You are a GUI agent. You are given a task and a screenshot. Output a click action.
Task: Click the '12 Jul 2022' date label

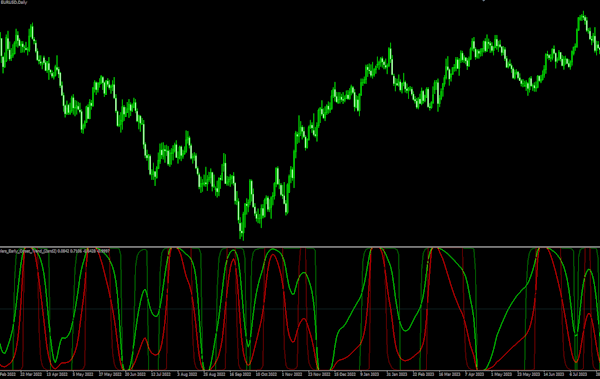161,374
